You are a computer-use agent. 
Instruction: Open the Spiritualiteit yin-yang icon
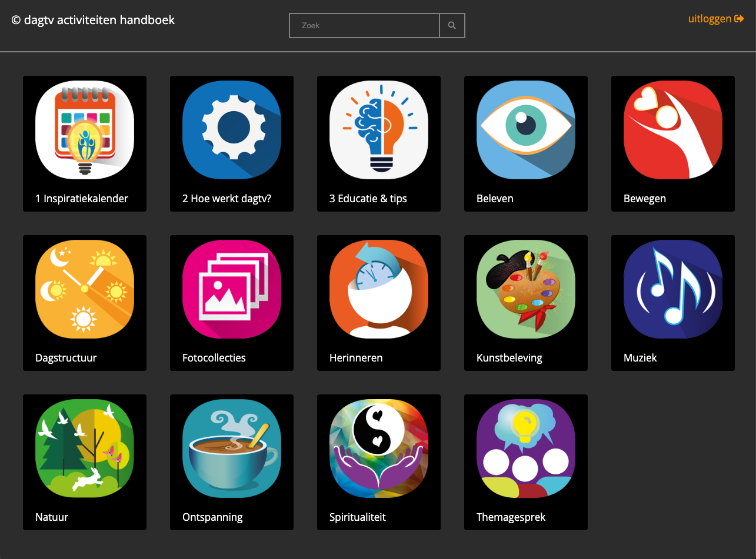pyautogui.click(x=379, y=448)
